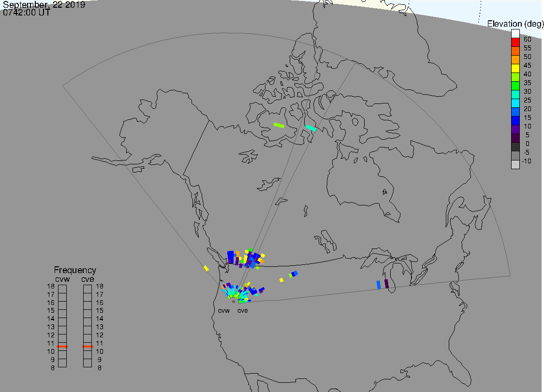Choose the light gray bottom Elevation swatch
The image size is (544, 392).
click(515, 164)
